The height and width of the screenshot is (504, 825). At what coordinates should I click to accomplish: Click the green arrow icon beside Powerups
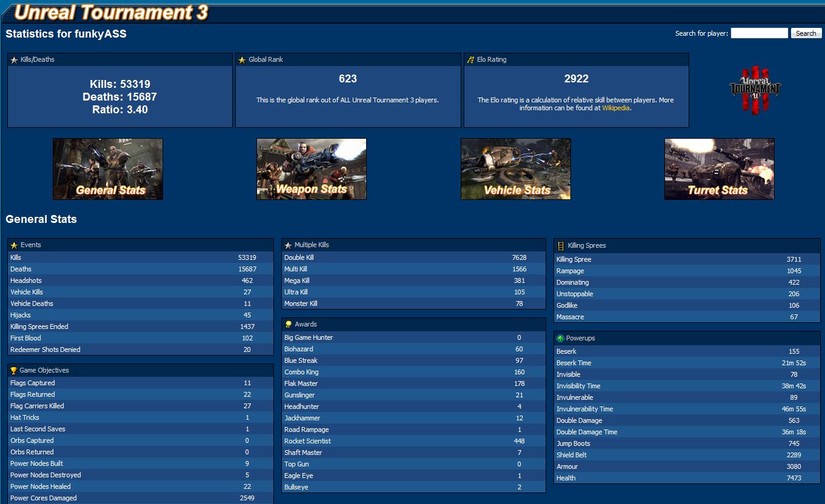[x=561, y=338]
